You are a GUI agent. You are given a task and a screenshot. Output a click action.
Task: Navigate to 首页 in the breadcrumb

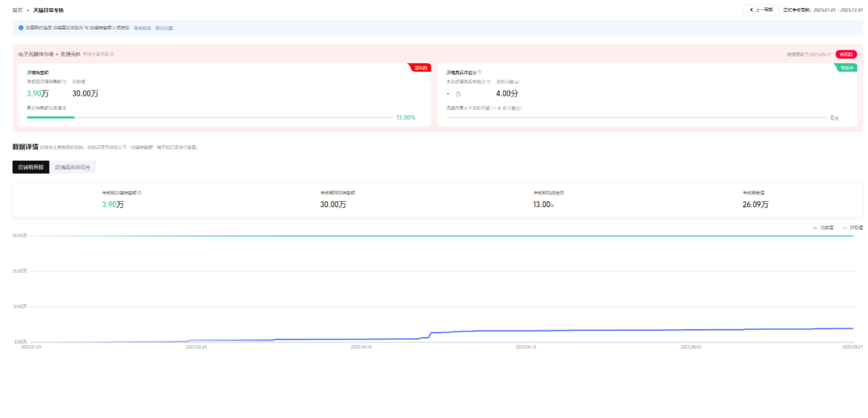(18, 10)
